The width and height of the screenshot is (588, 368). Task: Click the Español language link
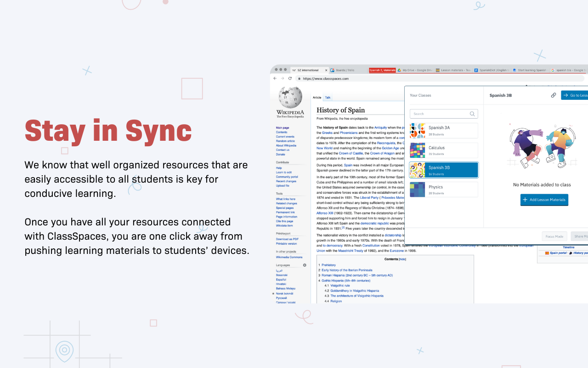point(281,280)
